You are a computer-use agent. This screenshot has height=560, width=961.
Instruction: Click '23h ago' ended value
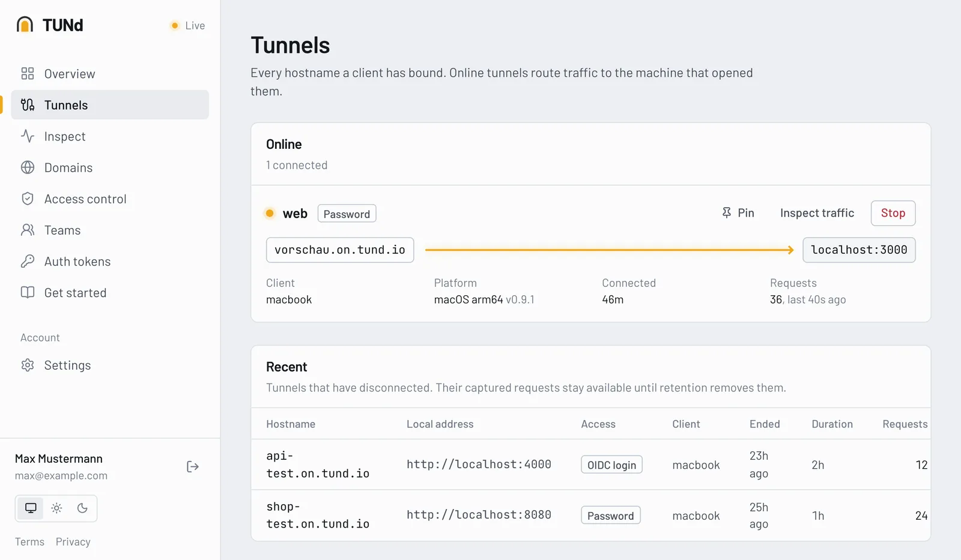click(x=759, y=465)
